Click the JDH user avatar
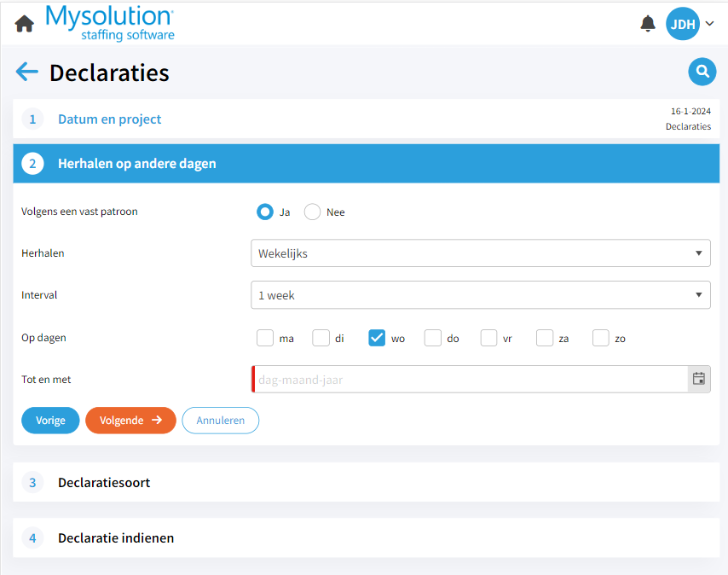This screenshot has height=575, width=728. coord(682,24)
